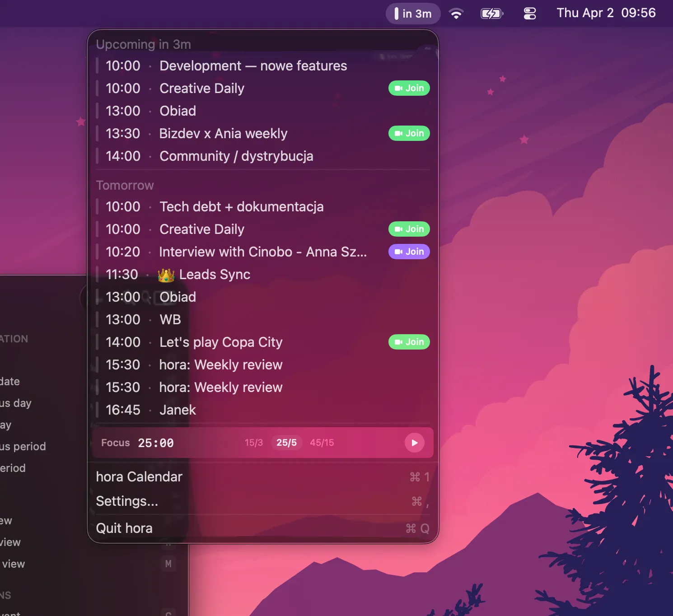Click the hora 'in 3m' menu bar timer
The width and height of the screenshot is (673, 616).
(412, 13)
